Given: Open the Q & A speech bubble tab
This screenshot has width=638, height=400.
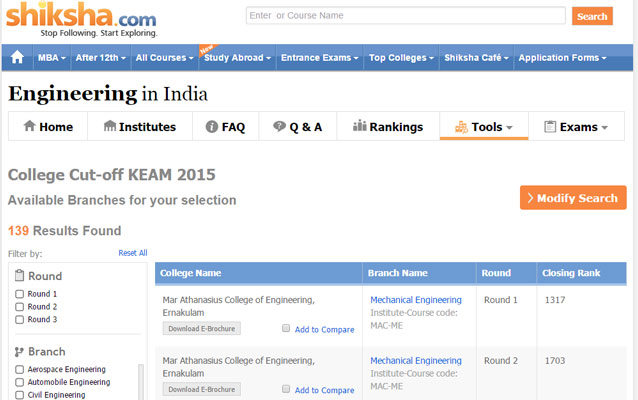Looking at the screenshot, I should tap(278, 127).
